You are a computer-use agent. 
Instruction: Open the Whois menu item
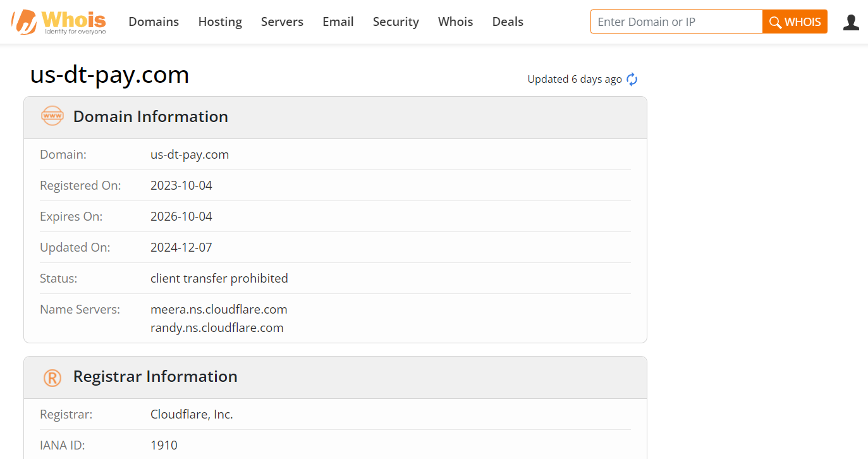click(455, 21)
